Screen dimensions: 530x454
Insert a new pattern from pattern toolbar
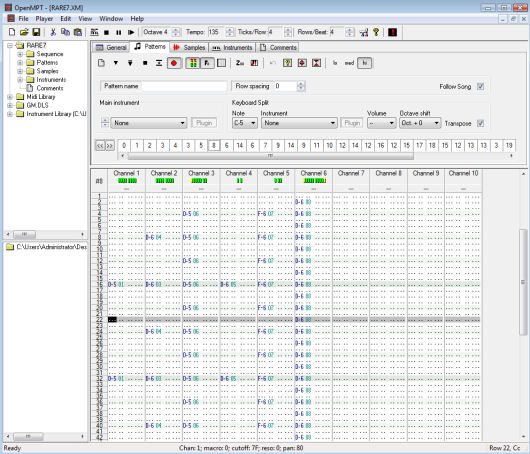[x=101, y=63]
